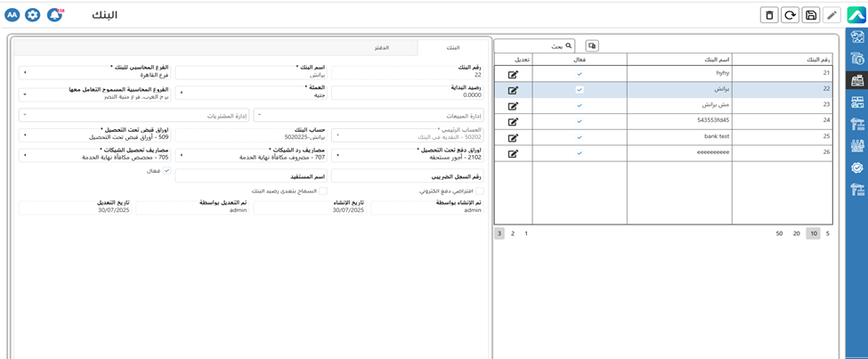The image size is (868, 359).
Task: Toggle the فعال checkbox in the form
Action: pos(166,171)
